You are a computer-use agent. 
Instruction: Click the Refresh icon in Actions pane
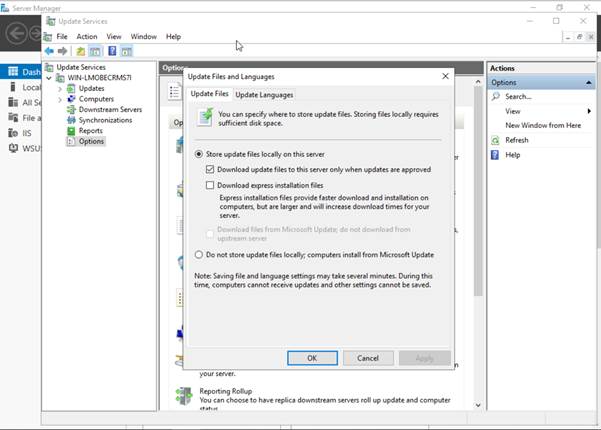tap(495, 140)
